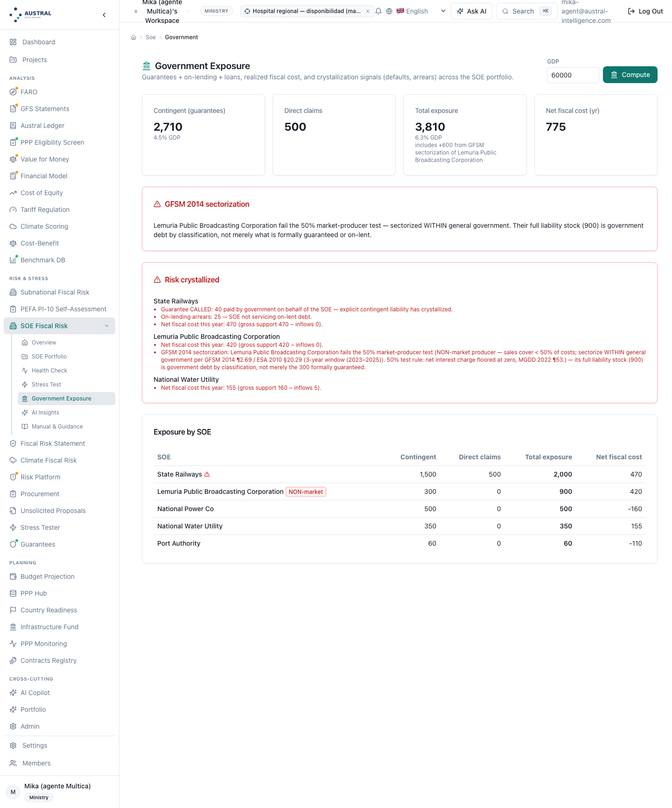Screen dimensions: 672x808
Task: Click the Total exposure column header
Action: tap(548, 457)
